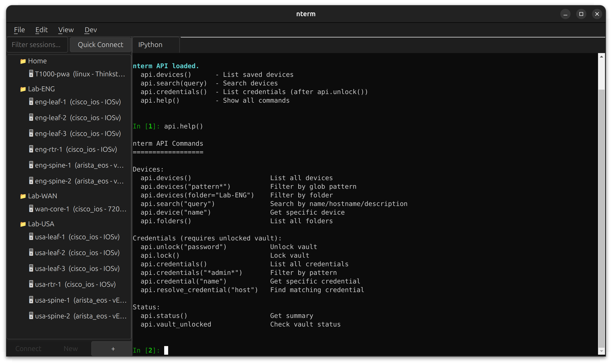Click the Filter sessions input field

37,45
